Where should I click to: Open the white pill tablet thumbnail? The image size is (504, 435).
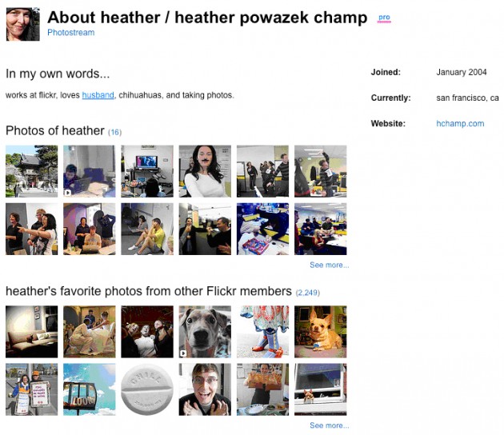point(147,389)
